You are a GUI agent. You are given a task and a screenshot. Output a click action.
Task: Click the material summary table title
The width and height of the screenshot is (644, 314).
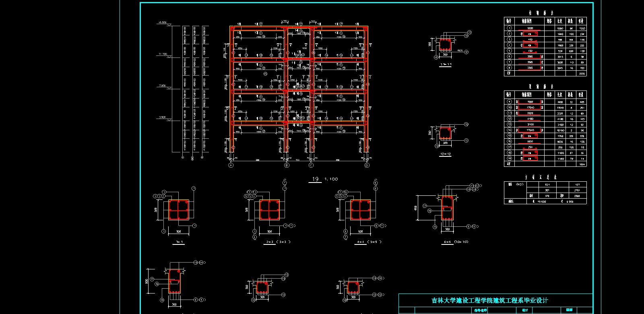click(x=541, y=177)
